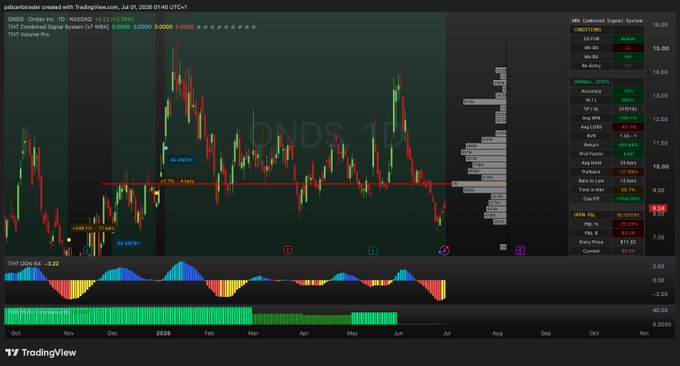
Task: Click the teal earnings marker near November
Action: (x=87, y=251)
